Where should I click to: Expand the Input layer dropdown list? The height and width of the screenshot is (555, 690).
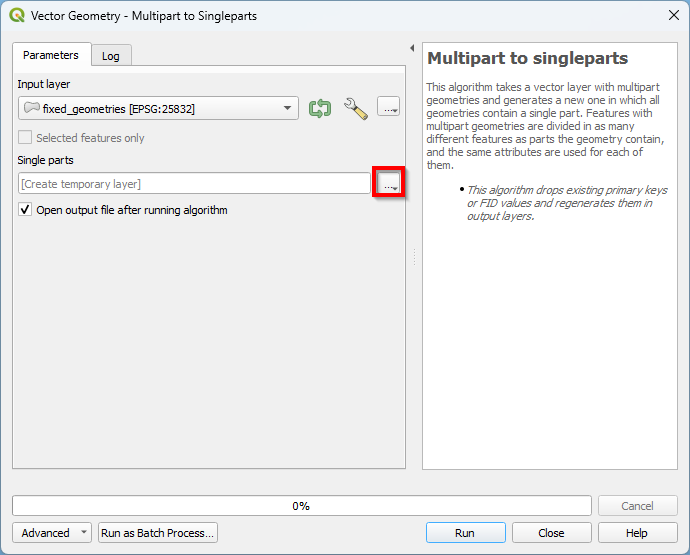click(288, 108)
